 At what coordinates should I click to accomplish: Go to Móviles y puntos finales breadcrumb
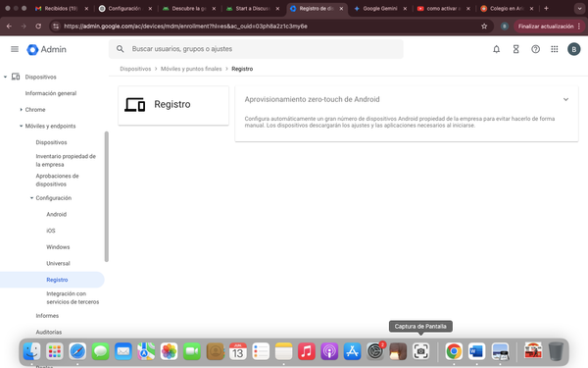pyautogui.click(x=191, y=69)
